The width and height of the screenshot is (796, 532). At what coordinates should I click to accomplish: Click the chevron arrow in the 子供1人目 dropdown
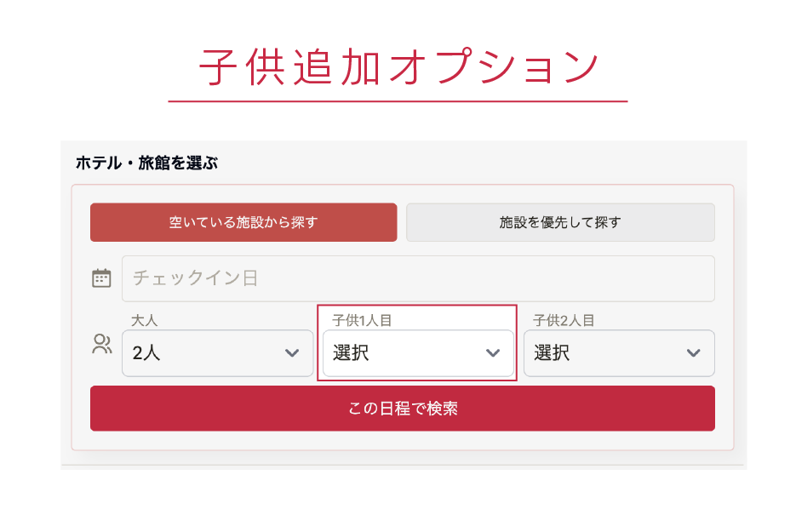(x=493, y=353)
